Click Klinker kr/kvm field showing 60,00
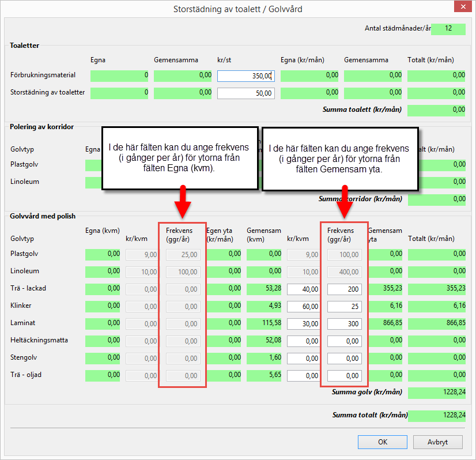 click(x=304, y=307)
